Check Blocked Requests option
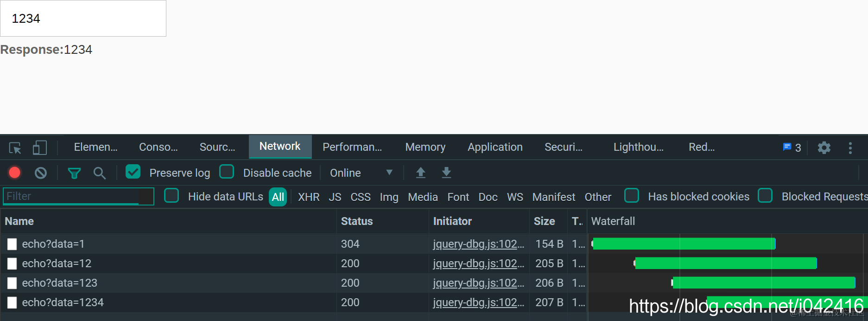868x321 pixels. point(765,195)
